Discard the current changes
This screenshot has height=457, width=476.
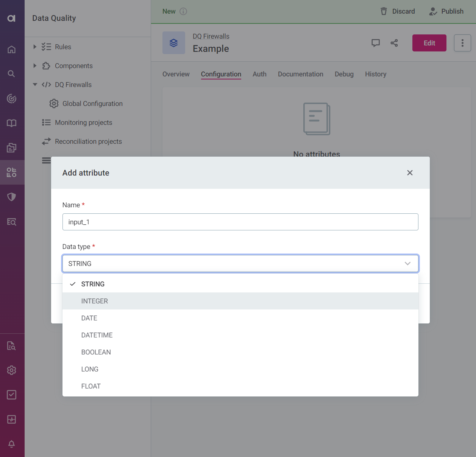click(x=397, y=11)
